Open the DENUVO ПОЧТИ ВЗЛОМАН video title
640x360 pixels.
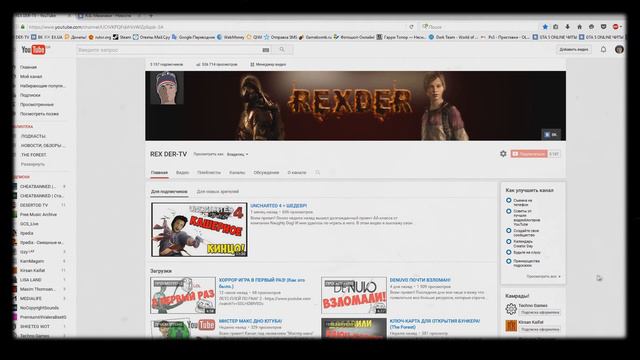click(420, 280)
